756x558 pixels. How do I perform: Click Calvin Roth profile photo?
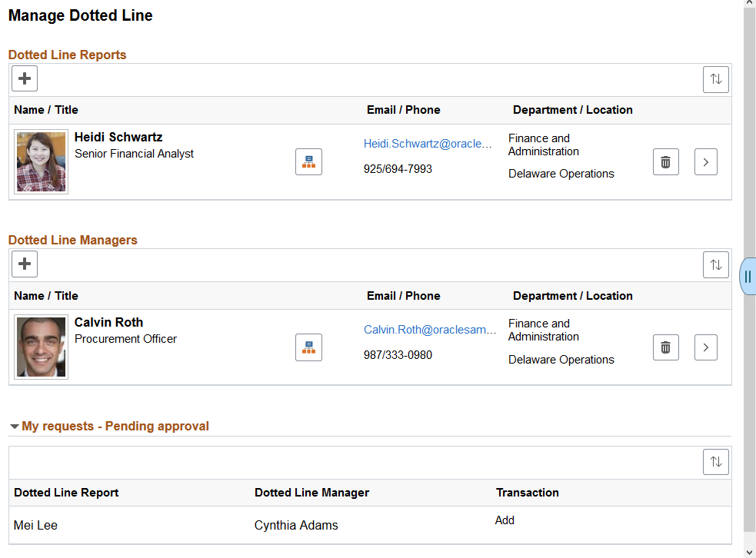[41, 347]
